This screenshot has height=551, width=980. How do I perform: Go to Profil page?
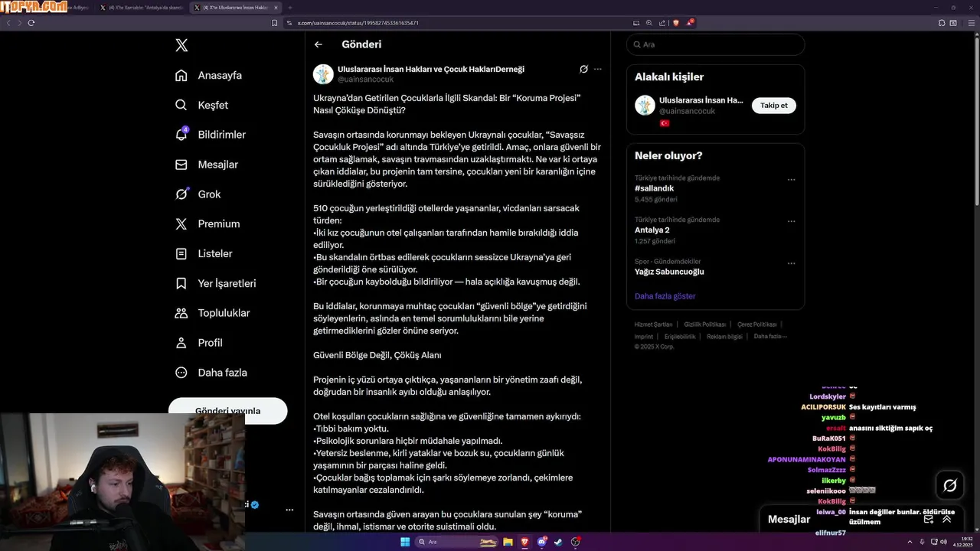pyautogui.click(x=198, y=343)
